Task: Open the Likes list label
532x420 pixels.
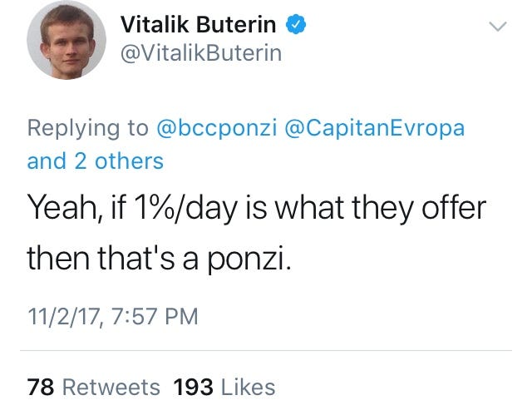Action: click(x=247, y=387)
